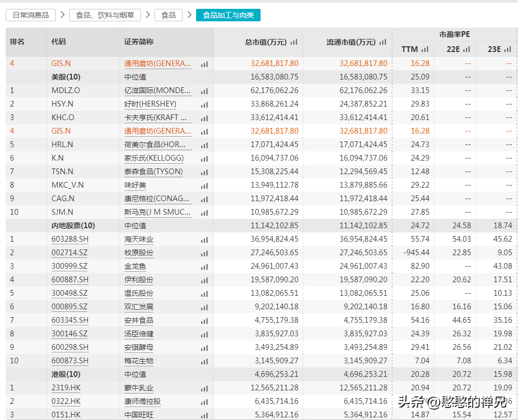
Task: Click PE value -945.44 for 牧原股份
Action: [417, 253]
